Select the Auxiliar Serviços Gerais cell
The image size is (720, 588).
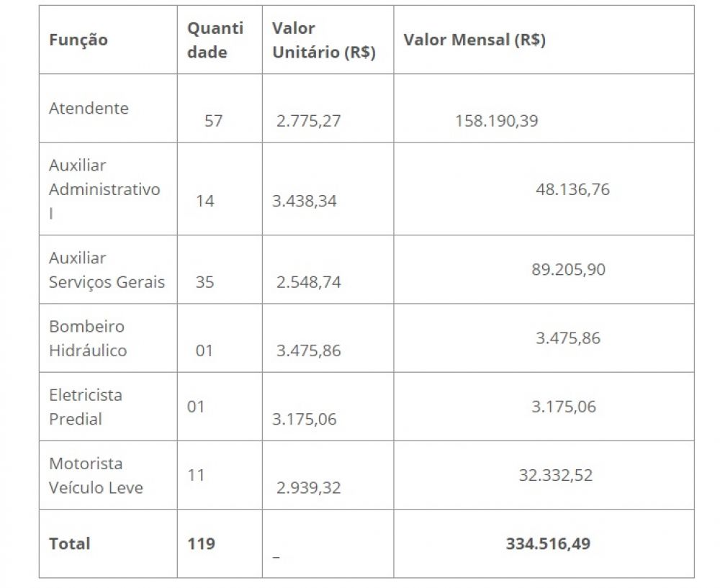pyautogui.click(x=107, y=270)
